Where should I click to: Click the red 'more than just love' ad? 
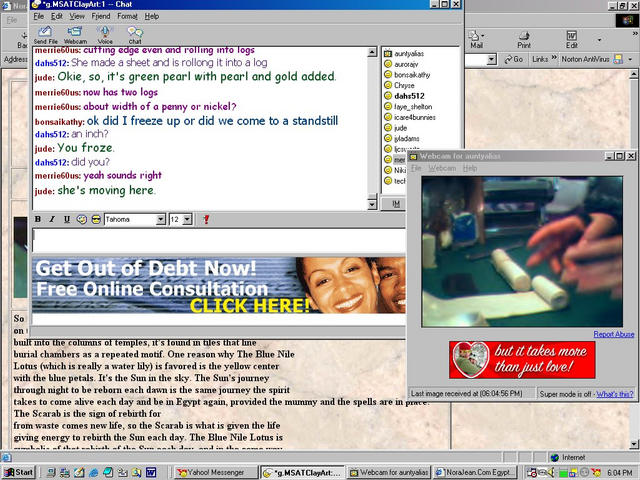pyautogui.click(x=522, y=360)
